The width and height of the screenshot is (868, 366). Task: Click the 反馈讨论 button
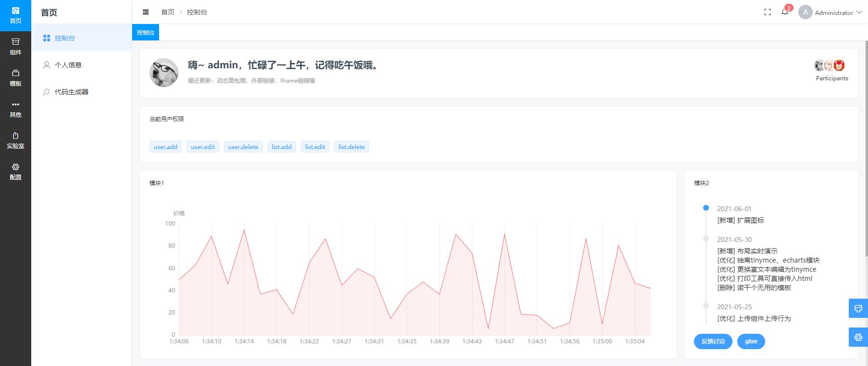point(713,341)
